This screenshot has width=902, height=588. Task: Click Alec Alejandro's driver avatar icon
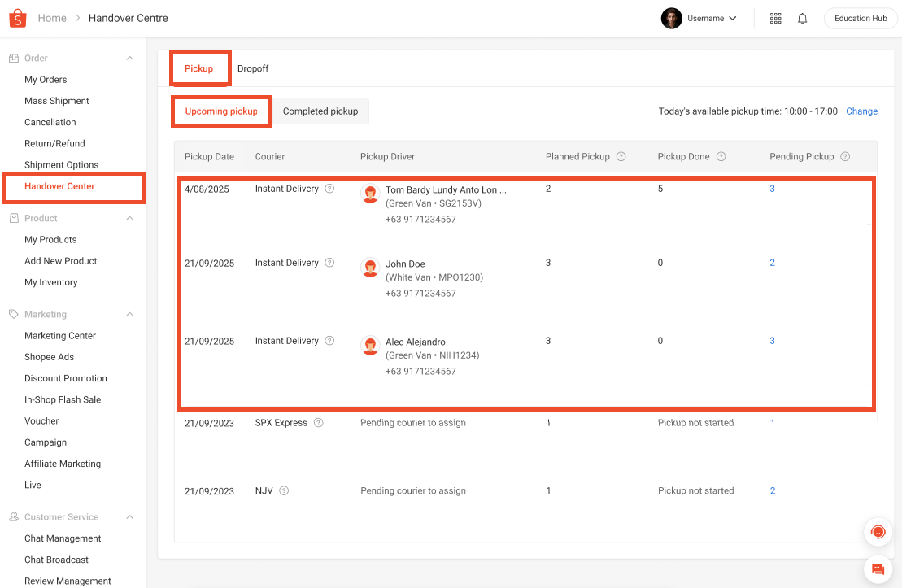[370, 346]
